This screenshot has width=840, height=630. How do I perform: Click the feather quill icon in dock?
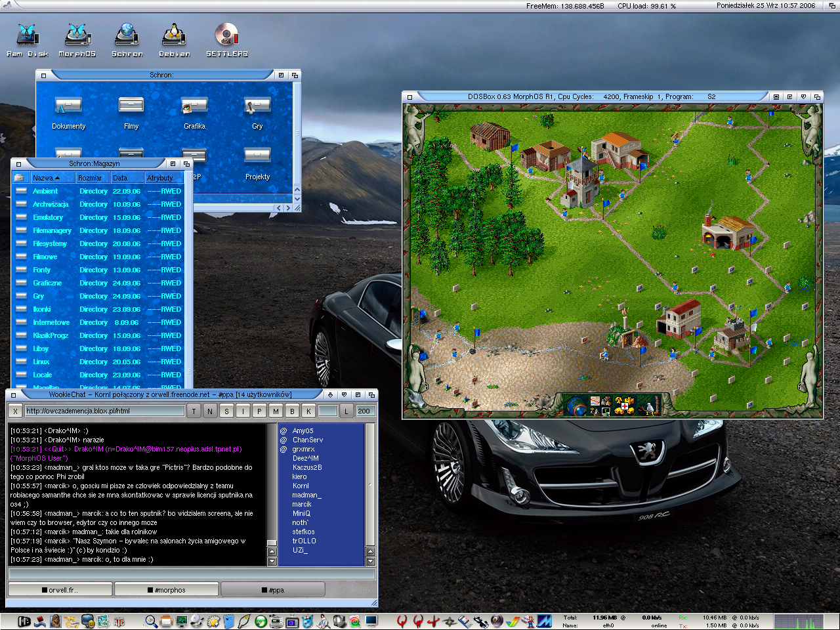point(244,621)
